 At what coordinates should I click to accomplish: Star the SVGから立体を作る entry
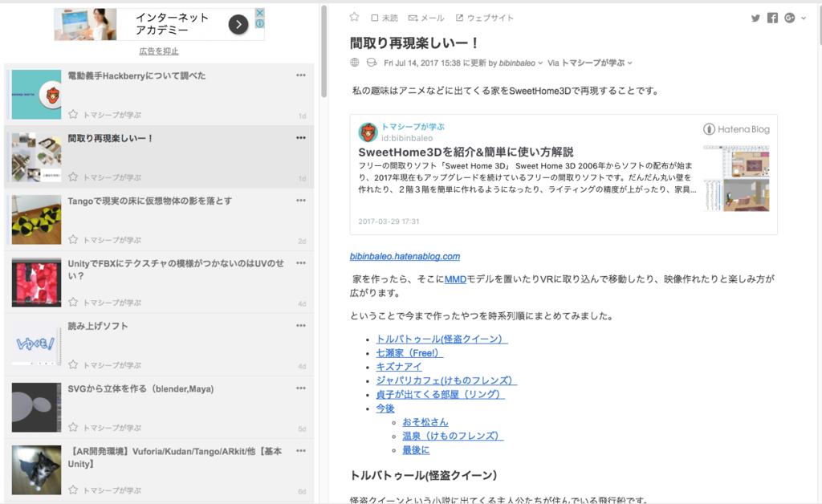(73, 427)
